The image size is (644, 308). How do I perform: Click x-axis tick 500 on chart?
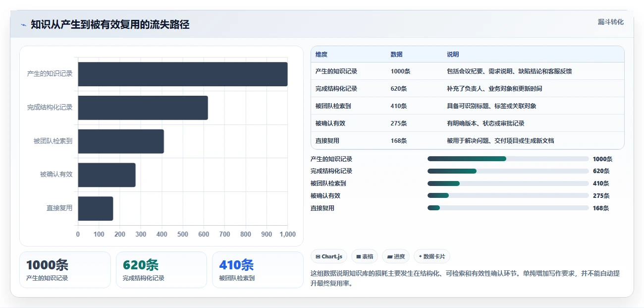183,235
